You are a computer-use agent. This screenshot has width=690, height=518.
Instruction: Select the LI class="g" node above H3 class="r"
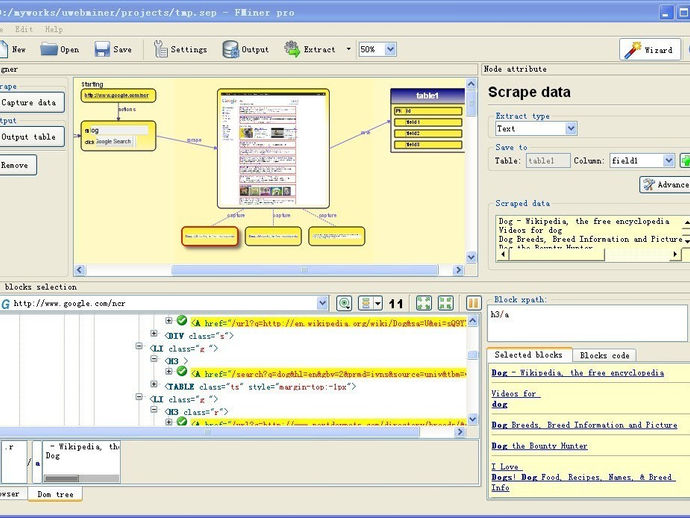pyautogui.click(x=184, y=399)
